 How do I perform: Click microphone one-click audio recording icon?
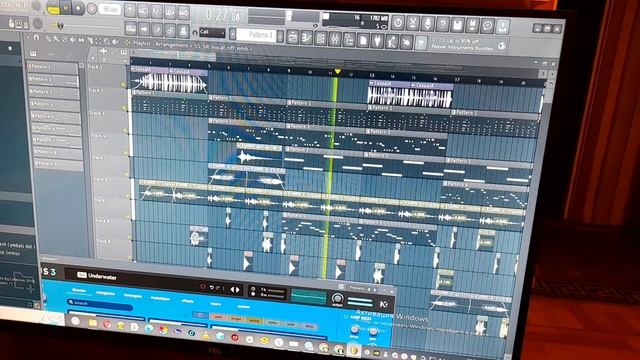pos(427,24)
